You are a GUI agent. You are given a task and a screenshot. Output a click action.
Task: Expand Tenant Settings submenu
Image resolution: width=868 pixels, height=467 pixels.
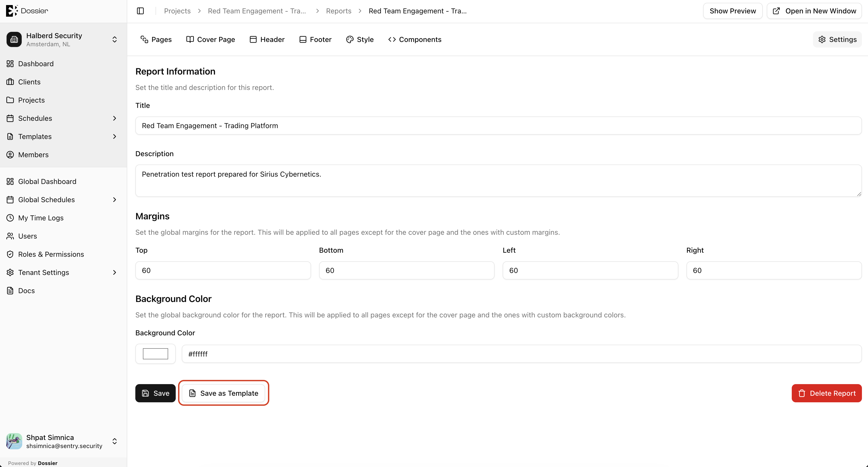point(114,272)
